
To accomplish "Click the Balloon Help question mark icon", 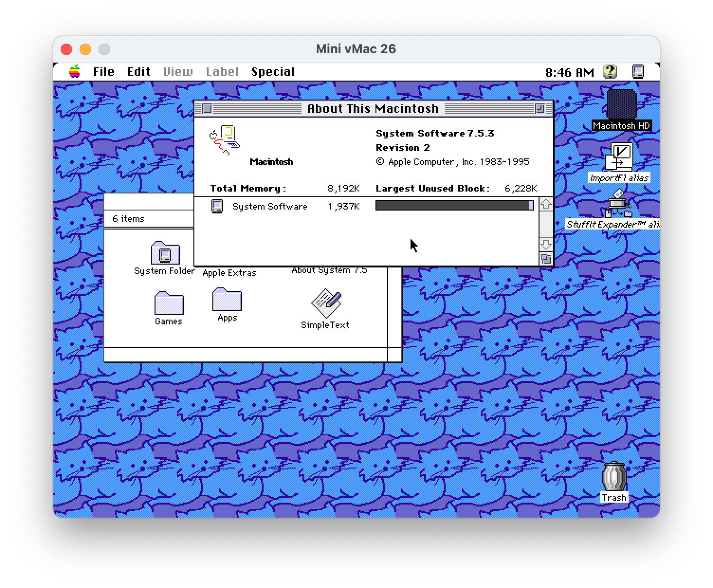I will click(610, 72).
